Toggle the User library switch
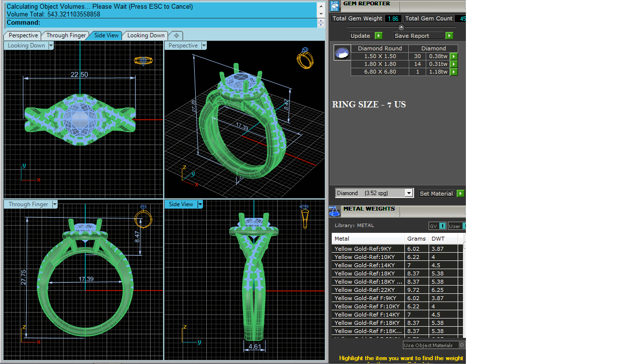 [x=464, y=226]
